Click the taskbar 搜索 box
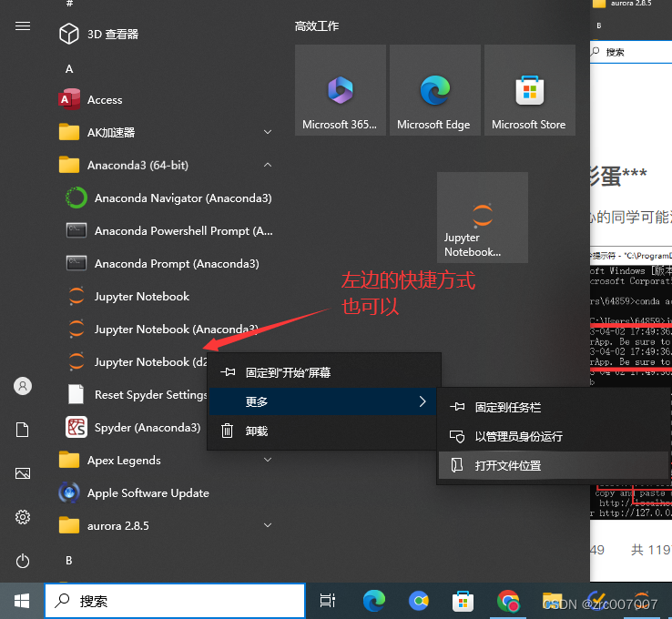Image resolution: width=672 pixels, height=619 pixels. (175, 601)
